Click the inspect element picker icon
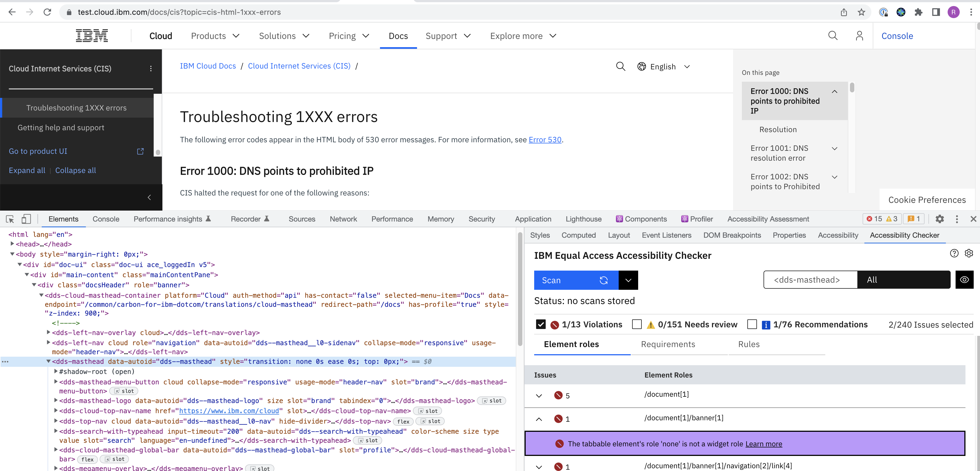The image size is (980, 471). click(x=10, y=219)
